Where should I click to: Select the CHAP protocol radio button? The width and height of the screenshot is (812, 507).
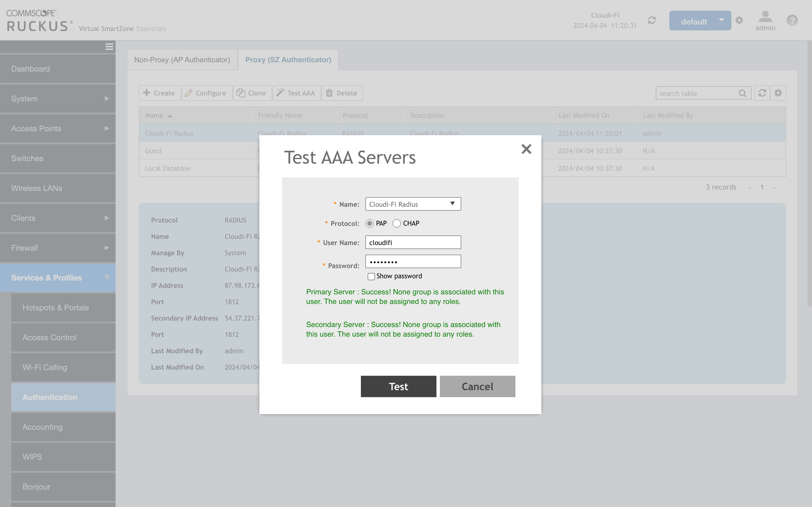point(397,223)
